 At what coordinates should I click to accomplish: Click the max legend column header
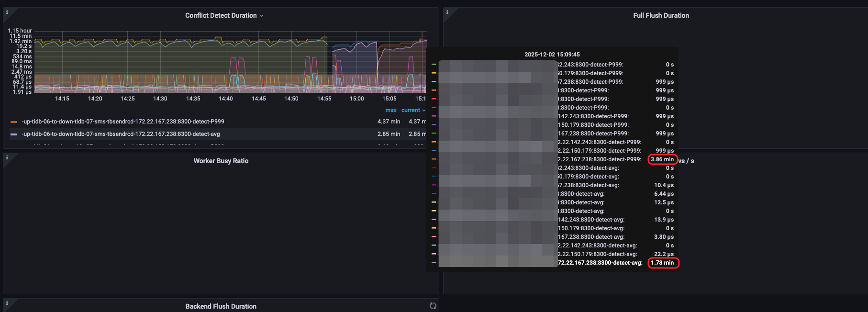pos(390,110)
